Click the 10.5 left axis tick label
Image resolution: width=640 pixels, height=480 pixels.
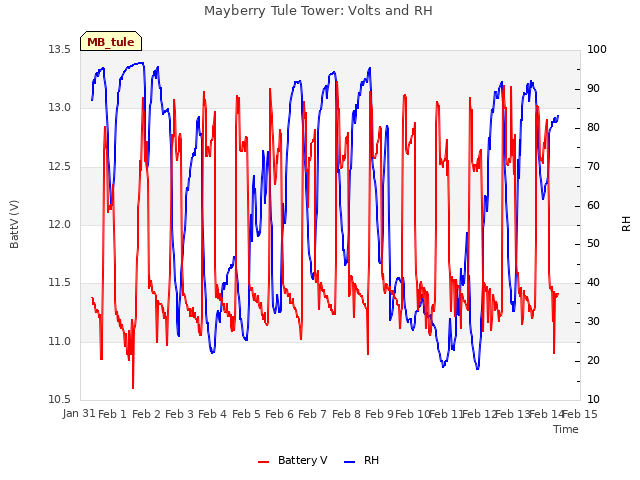tap(60, 400)
